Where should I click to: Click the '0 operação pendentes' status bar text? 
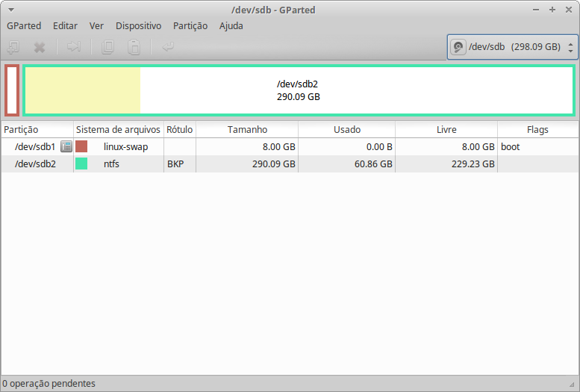[x=49, y=384]
